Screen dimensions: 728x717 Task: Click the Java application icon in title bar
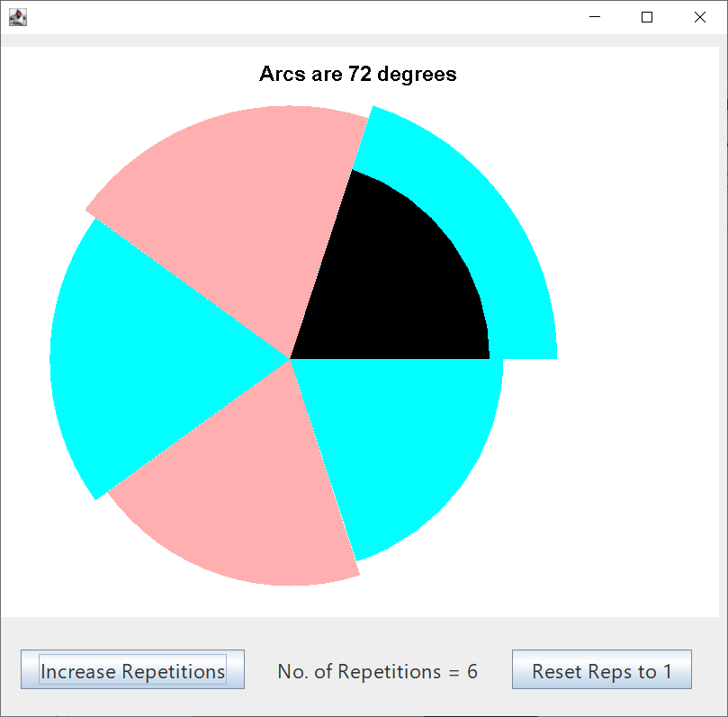17,17
